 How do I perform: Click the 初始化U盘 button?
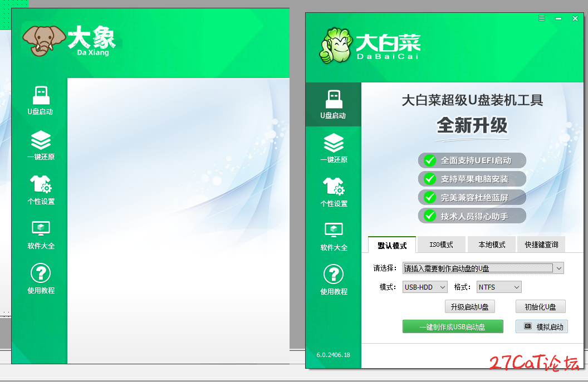tap(540, 307)
